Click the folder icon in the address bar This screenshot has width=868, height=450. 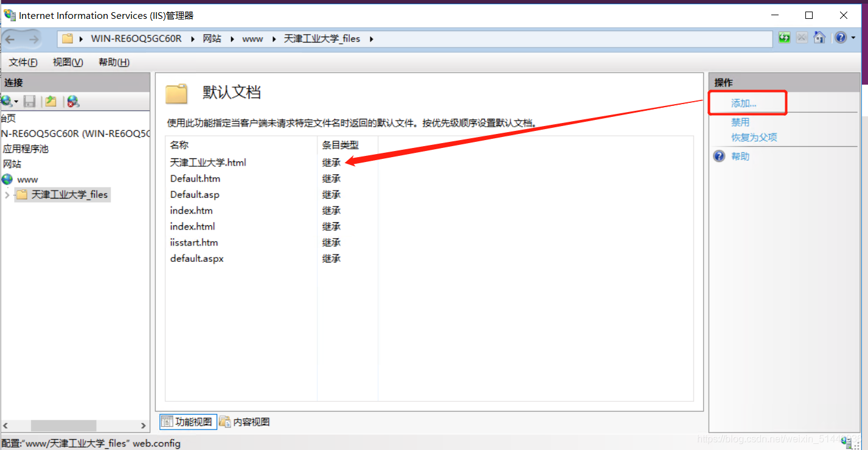(68, 39)
